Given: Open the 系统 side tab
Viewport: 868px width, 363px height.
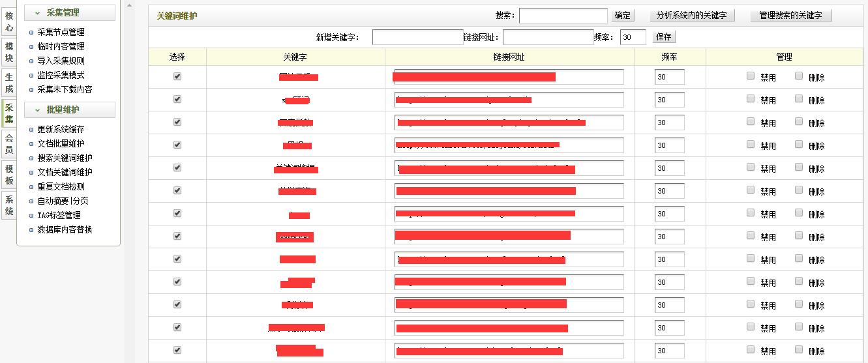Looking at the screenshot, I should tap(9, 205).
